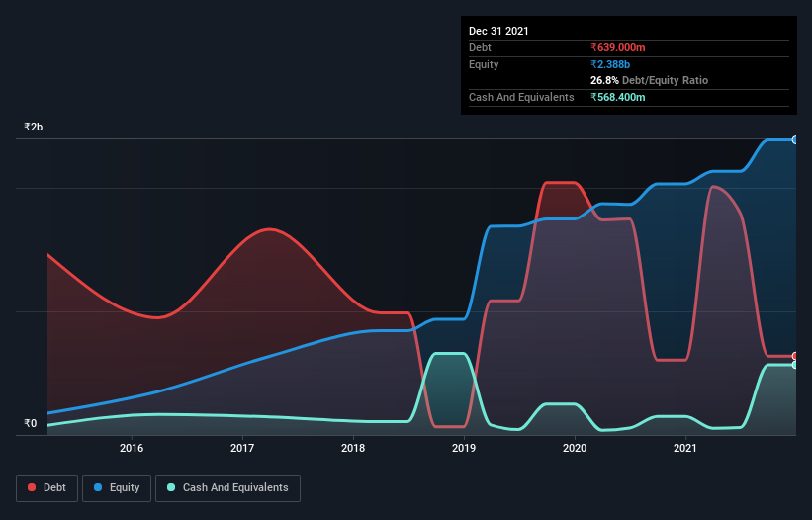Click the blue Equity legend dot
812x520 pixels.
tap(98, 487)
